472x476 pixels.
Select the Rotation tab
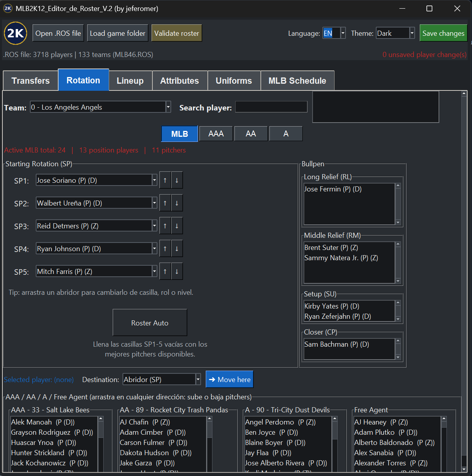83,80
